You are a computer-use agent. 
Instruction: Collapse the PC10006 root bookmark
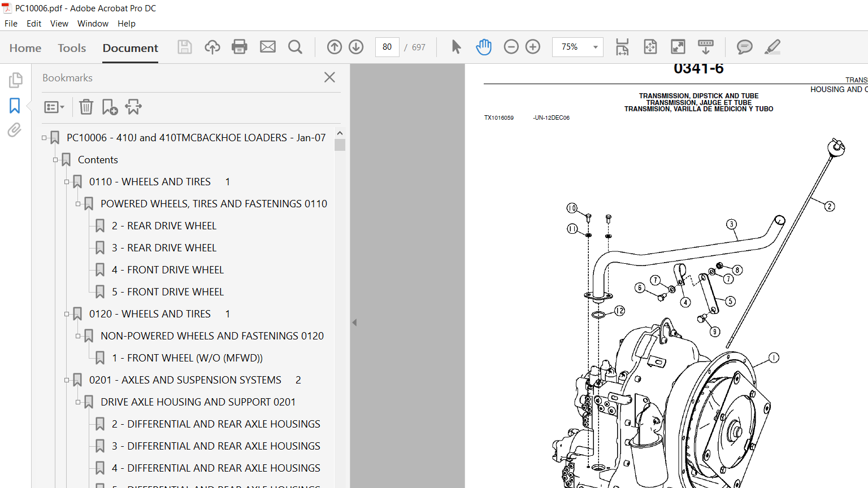(44, 138)
